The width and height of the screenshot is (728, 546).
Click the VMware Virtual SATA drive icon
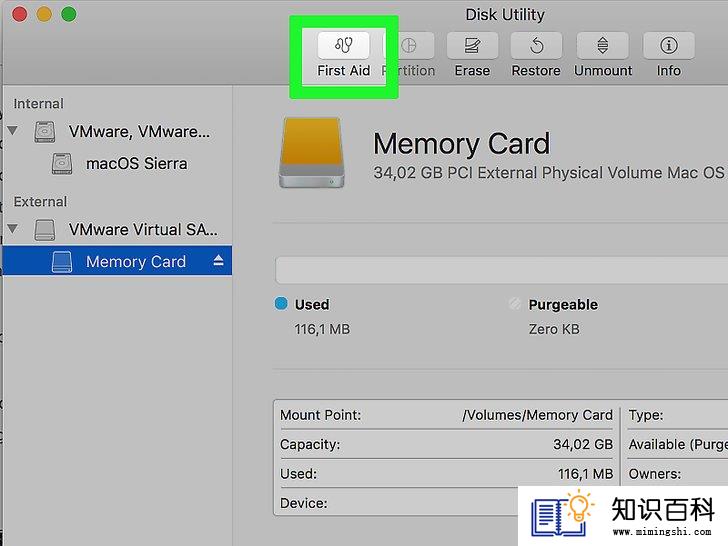(x=45, y=230)
